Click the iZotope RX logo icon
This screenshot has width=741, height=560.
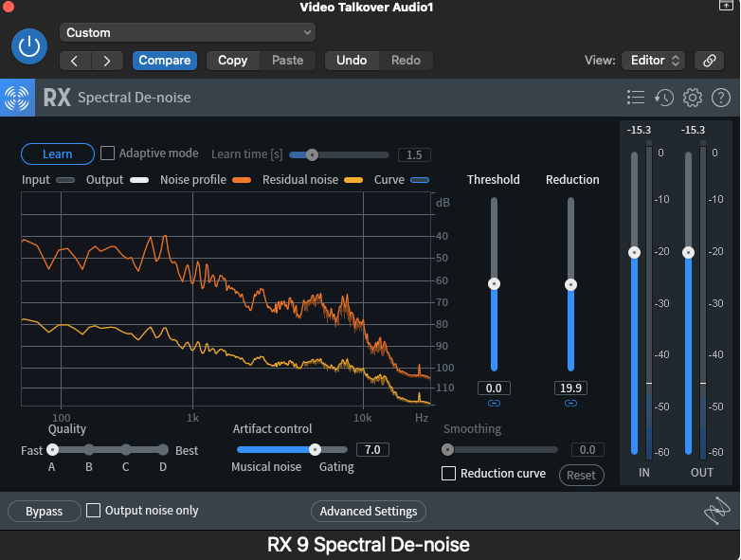click(17, 98)
